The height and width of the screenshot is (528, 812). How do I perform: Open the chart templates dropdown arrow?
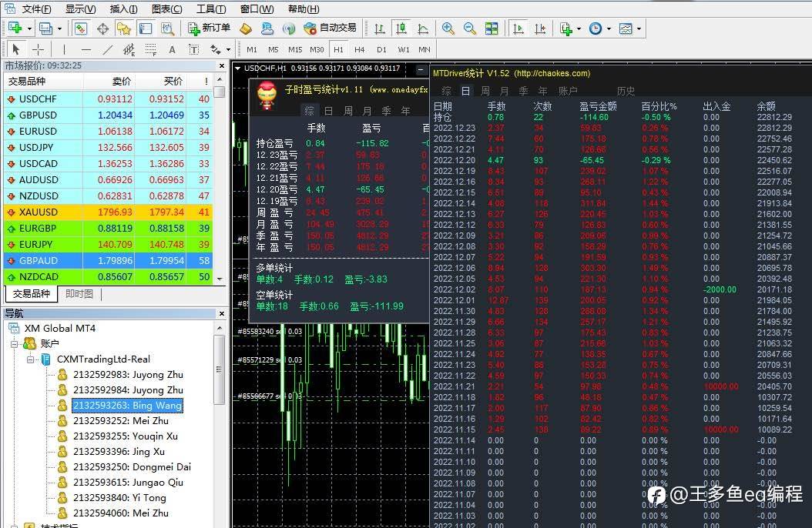[x=639, y=29]
